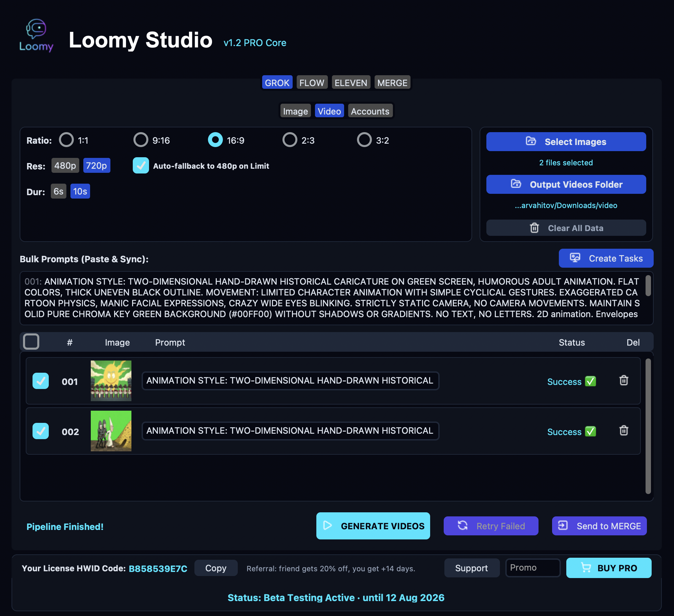Set duration to 6s
The width and height of the screenshot is (674, 616).
pos(58,191)
